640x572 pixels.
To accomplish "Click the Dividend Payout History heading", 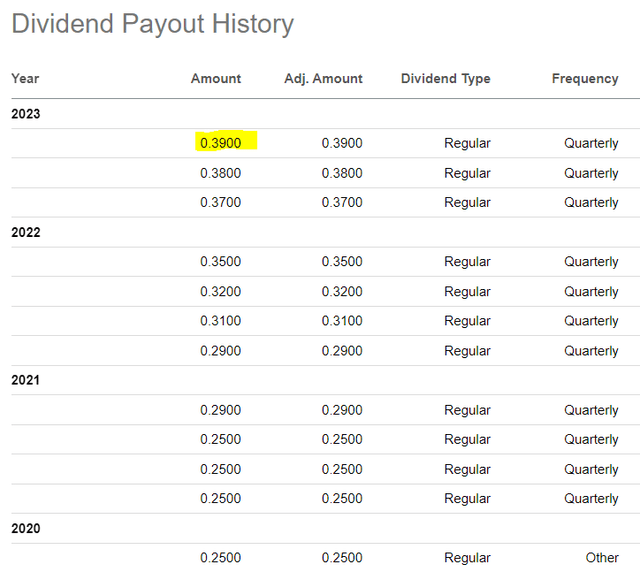I will (x=153, y=24).
